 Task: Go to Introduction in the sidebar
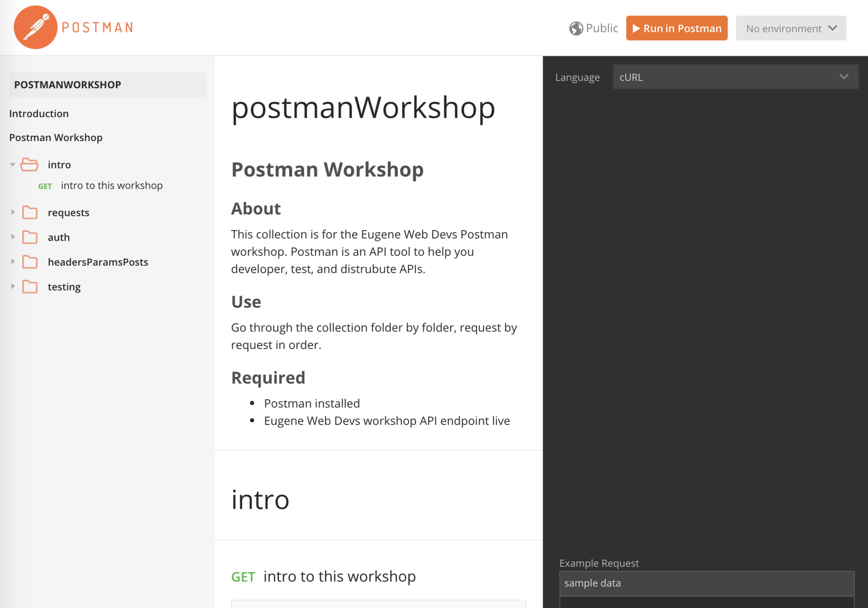click(39, 113)
